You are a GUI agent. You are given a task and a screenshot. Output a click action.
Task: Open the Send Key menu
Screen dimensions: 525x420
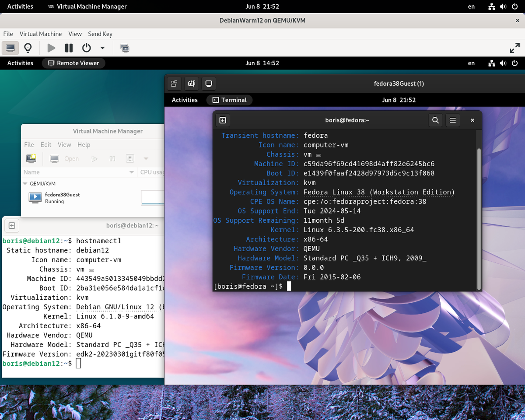tap(100, 34)
